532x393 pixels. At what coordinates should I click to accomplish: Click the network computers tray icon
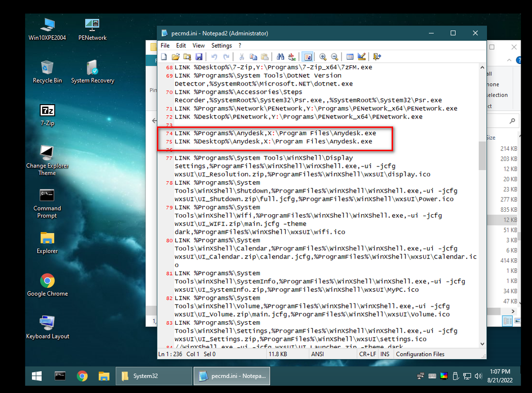tap(421, 376)
